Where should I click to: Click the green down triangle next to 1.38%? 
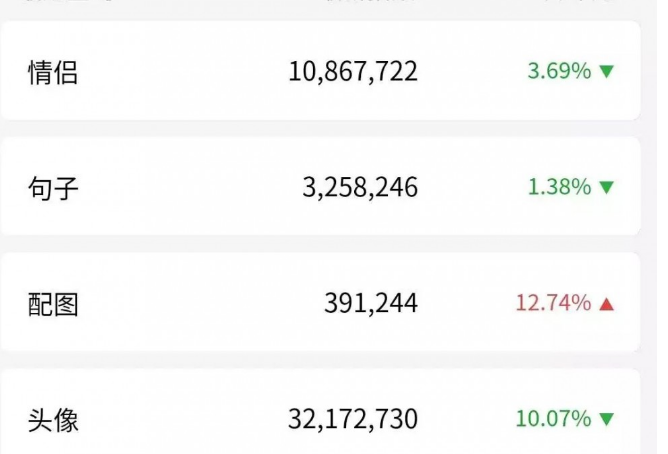607,187
